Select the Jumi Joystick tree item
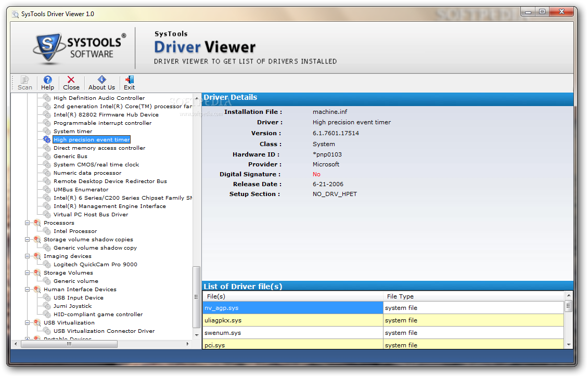Viewport: 588px width, 377px height. [x=72, y=306]
